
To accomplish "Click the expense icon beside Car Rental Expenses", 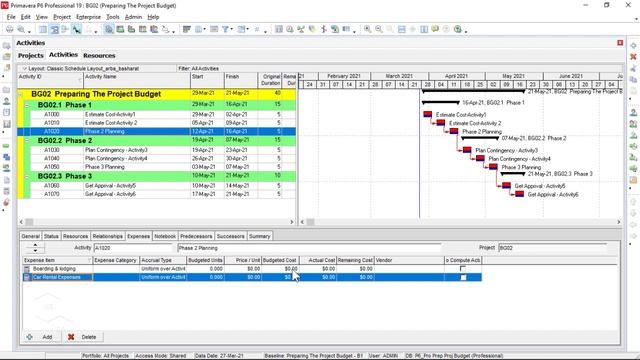I will coord(27,278).
